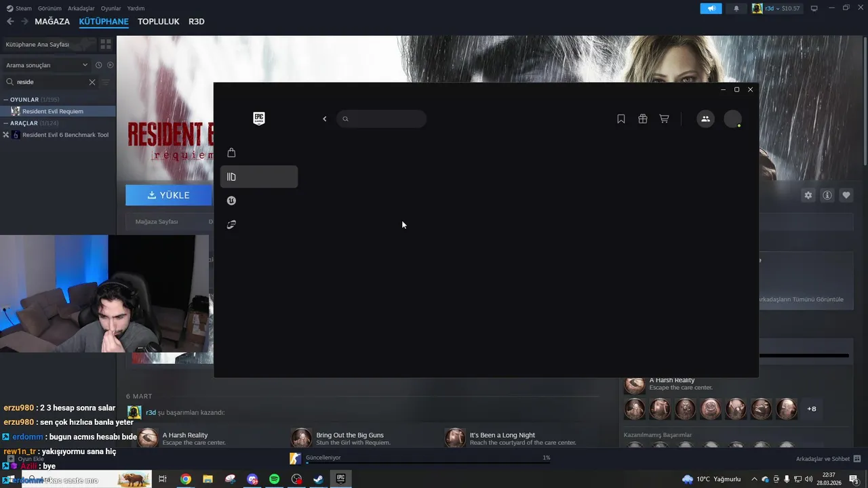Switch Steam to Big Picture mode
Viewport: 868px width, 488px height.
point(814,8)
